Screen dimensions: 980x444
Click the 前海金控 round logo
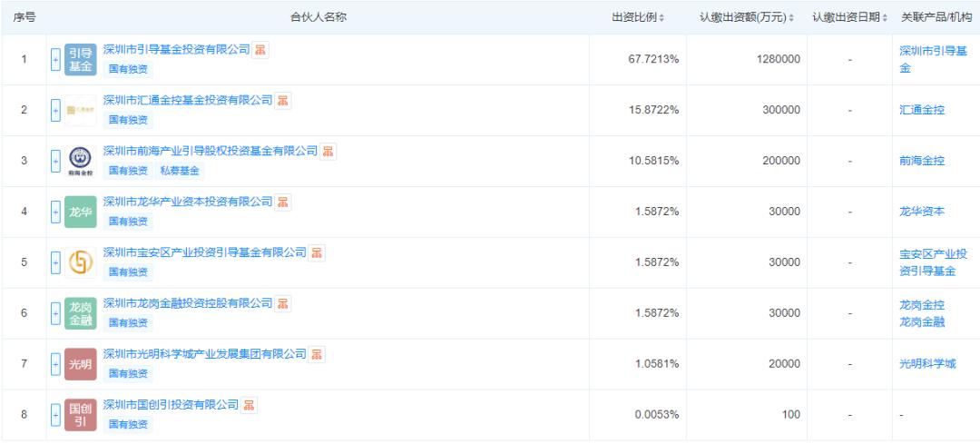[80, 161]
